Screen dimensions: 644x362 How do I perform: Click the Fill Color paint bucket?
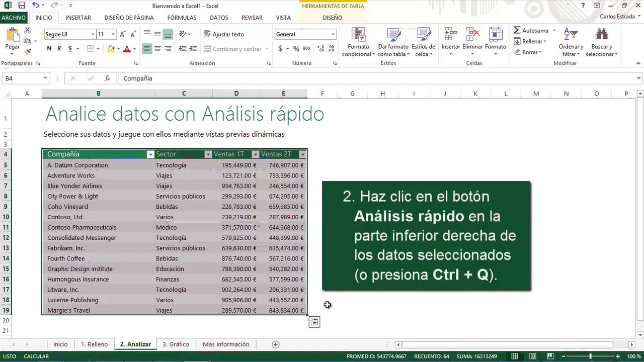[111, 49]
